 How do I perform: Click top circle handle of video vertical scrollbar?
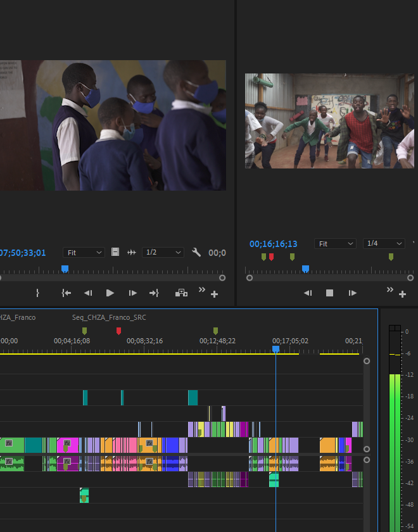(x=367, y=361)
